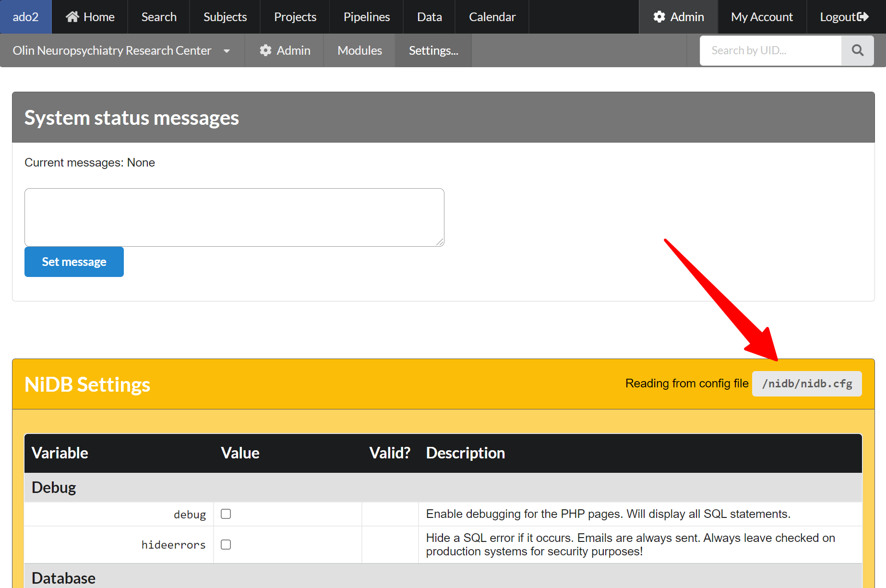Open the Settings... submenu
Image resolution: width=886 pixels, height=588 pixels.
pos(433,50)
